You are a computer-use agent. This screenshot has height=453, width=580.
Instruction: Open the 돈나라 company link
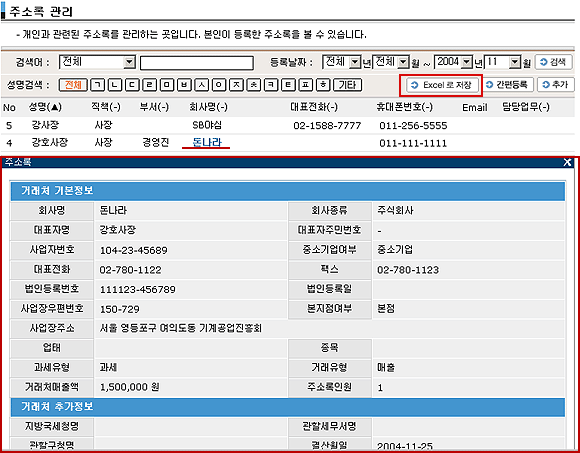coord(207,142)
